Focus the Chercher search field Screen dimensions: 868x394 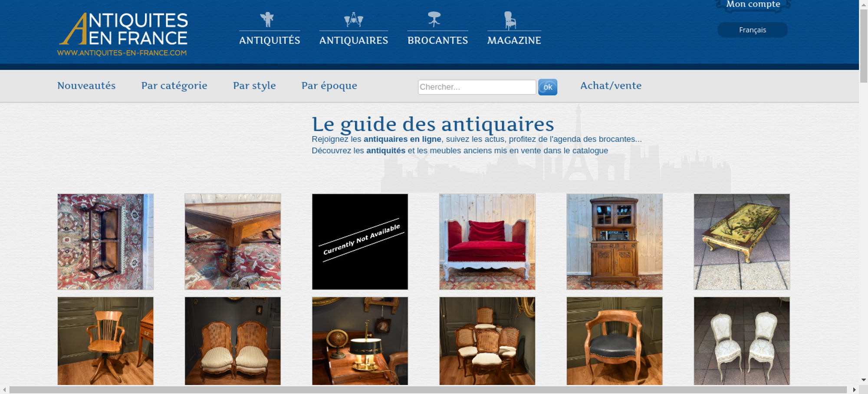[477, 87]
